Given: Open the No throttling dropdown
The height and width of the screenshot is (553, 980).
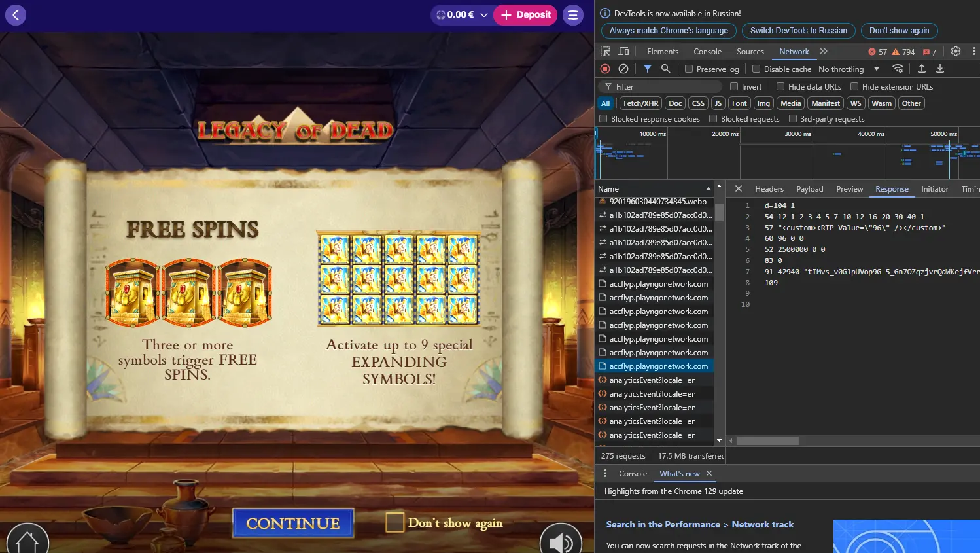Looking at the screenshot, I should click(x=849, y=69).
